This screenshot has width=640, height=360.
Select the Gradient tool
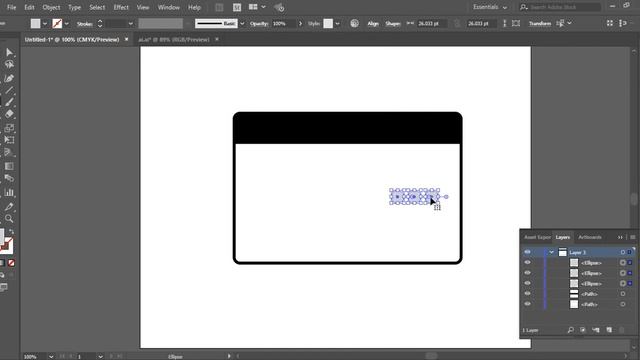9,166
